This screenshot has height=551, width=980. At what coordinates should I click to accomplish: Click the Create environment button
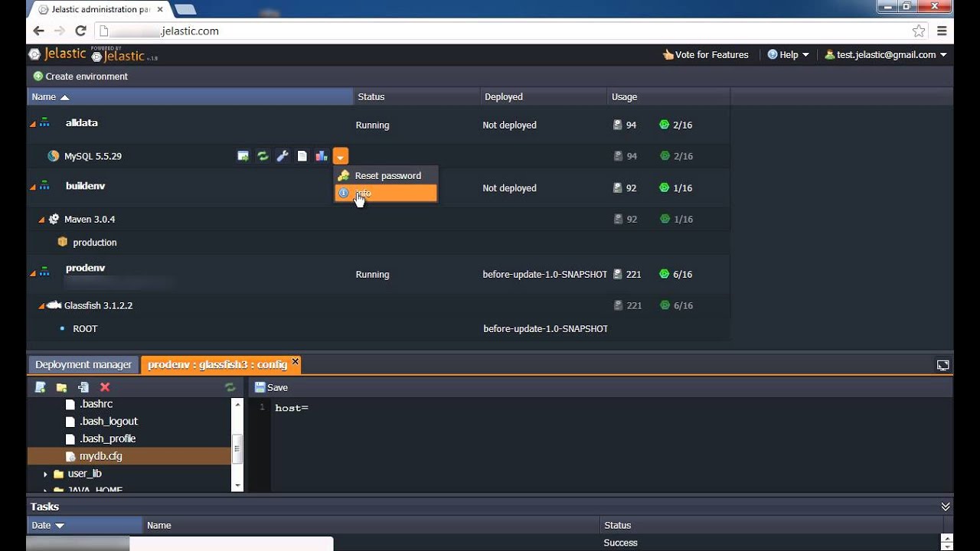point(80,77)
